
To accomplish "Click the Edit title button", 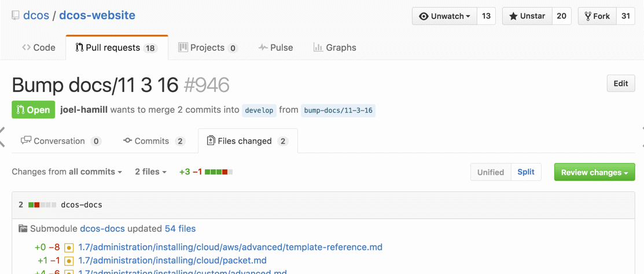I will click(x=621, y=84).
